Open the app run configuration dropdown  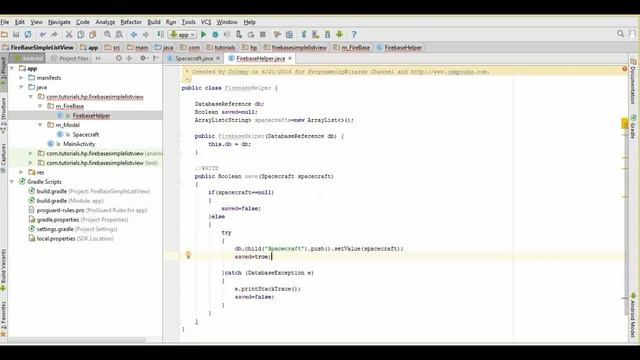[x=182, y=35]
